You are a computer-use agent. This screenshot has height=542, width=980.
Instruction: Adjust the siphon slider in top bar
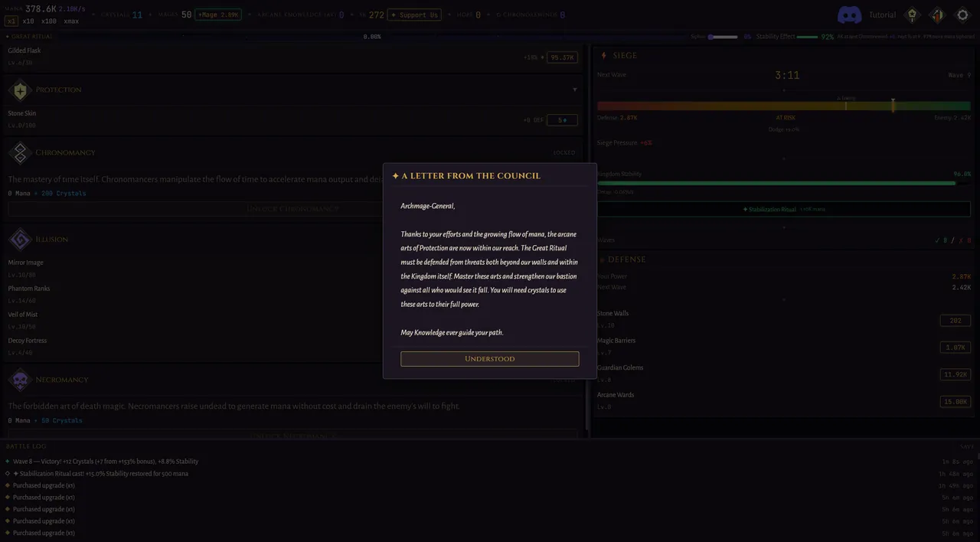point(723,37)
